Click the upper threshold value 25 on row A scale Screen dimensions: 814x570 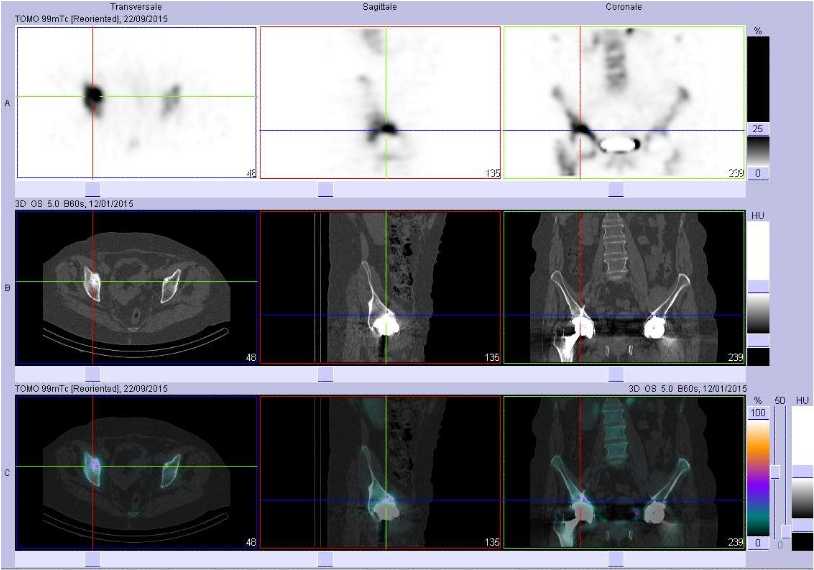758,129
